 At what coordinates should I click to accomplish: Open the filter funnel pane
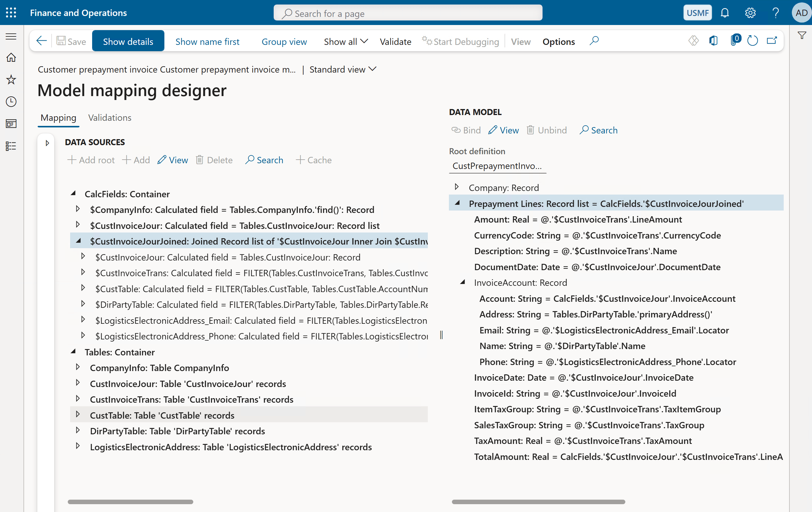(801, 36)
